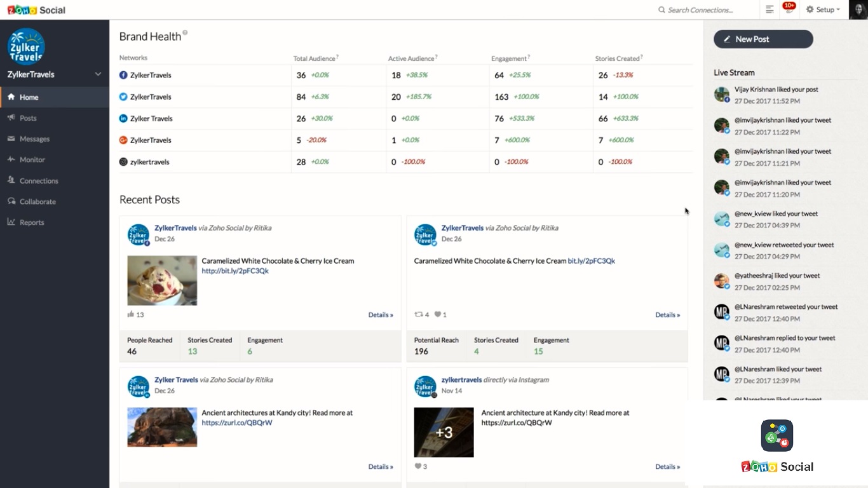
Task: Expand the ZylkerTravels brand switcher chevron
Action: (98, 74)
